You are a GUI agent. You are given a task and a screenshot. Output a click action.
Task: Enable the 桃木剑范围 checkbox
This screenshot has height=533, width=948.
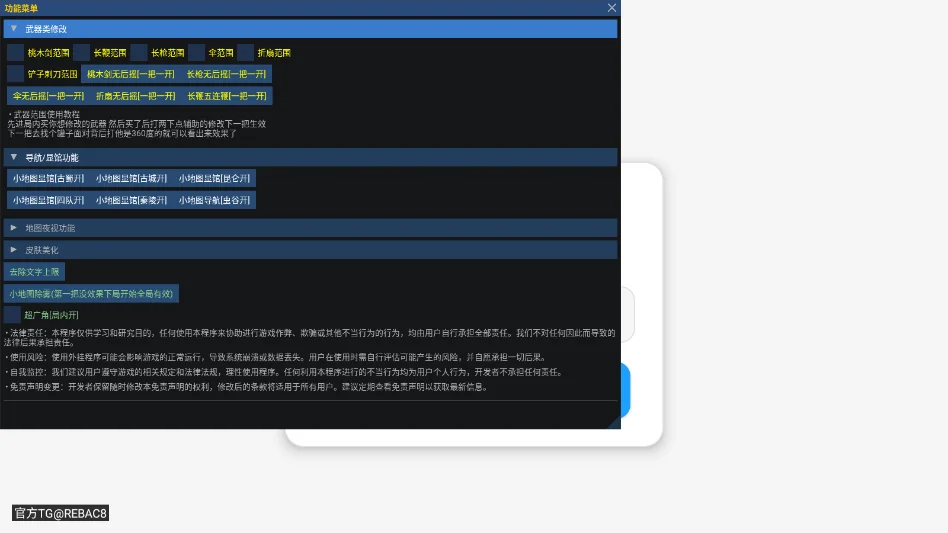click(15, 53)
